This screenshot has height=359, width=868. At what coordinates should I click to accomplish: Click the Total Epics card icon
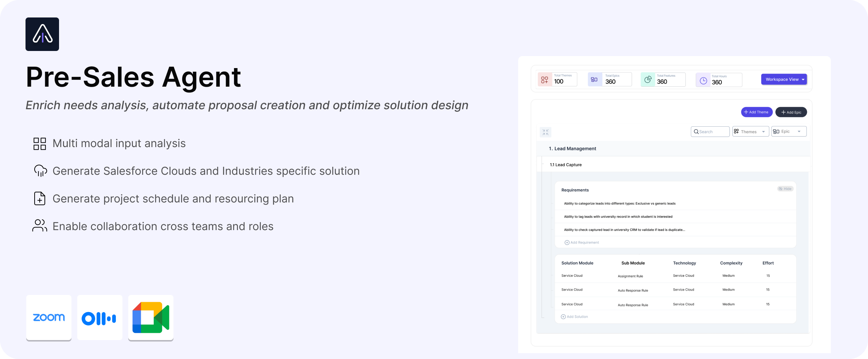click(594, 79)
